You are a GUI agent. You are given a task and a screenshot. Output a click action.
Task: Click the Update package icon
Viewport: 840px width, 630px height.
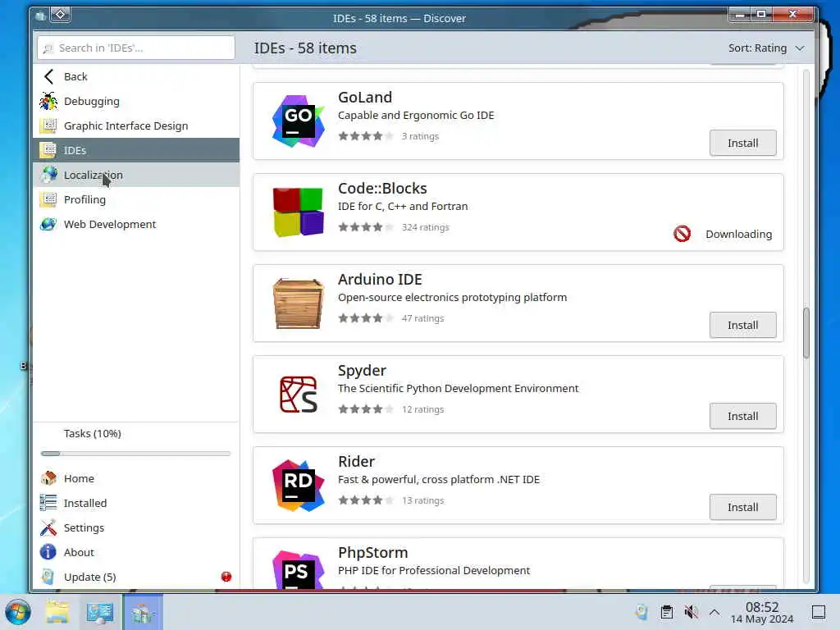(48, 577)
